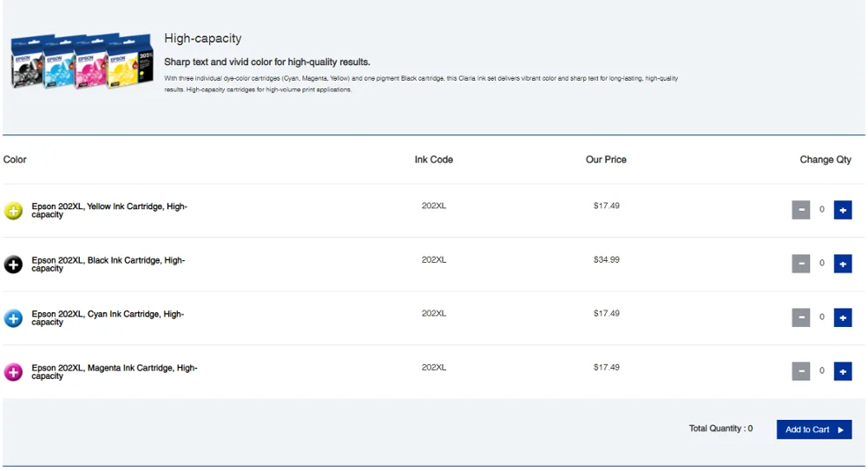Screen dimensions: 868x471
Task: Open the Epson 202XL Black Ink Cartridge link
Action: [108, 264]
